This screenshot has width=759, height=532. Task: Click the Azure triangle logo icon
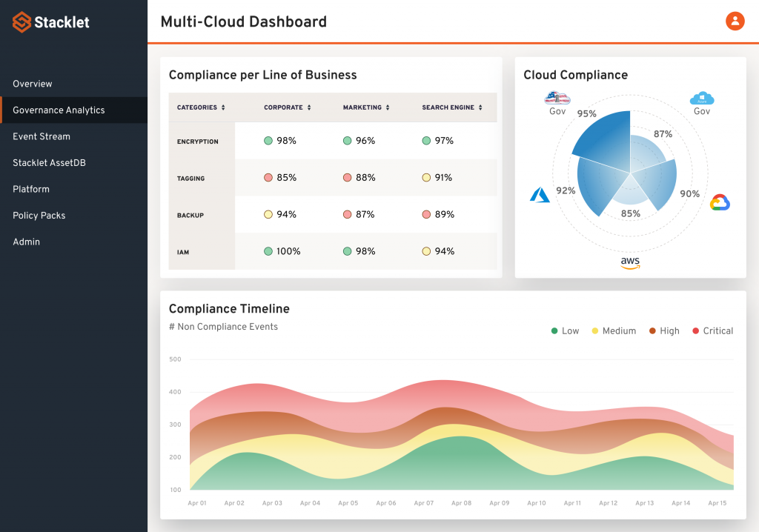(540, 195)
